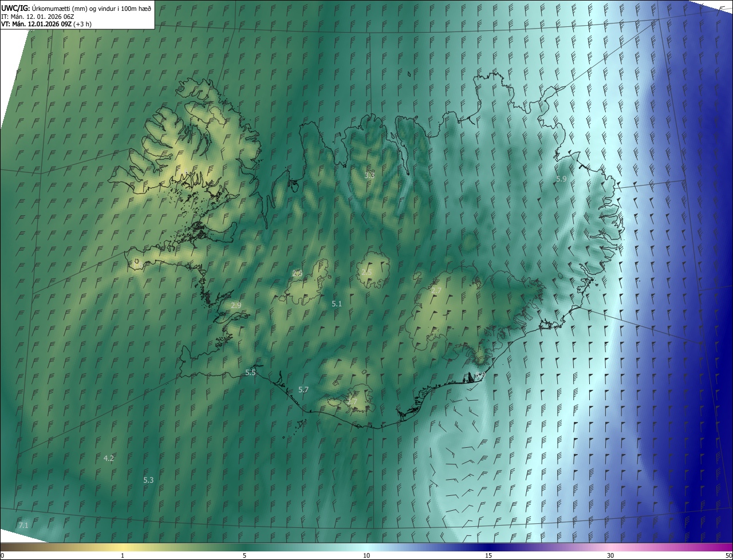Click the 5.1 value label on the map
The height and width of the screenshot is (560, 733).
[x=337, y=304]
